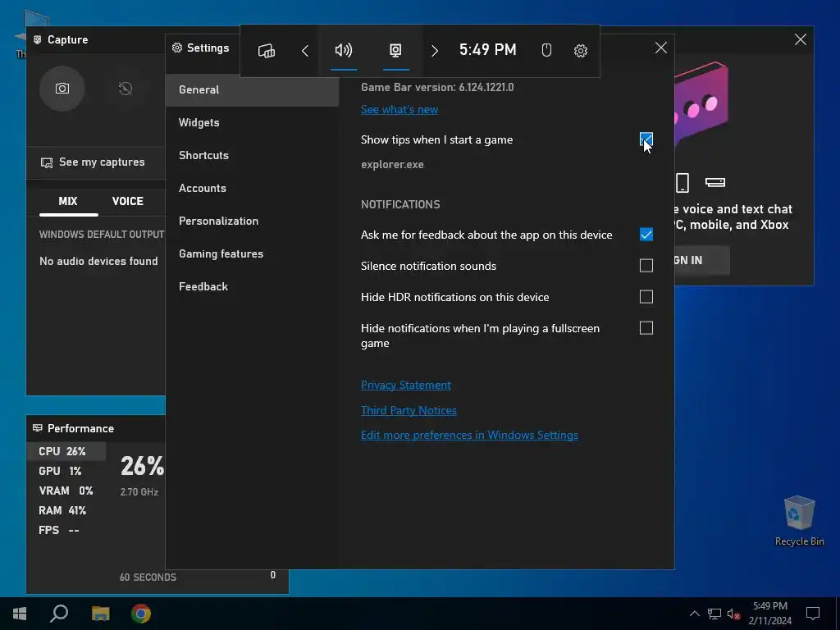This screenshot has height=630, width=840.
Task: Launch Google Chrome from the taskbar
Action: 141,614
